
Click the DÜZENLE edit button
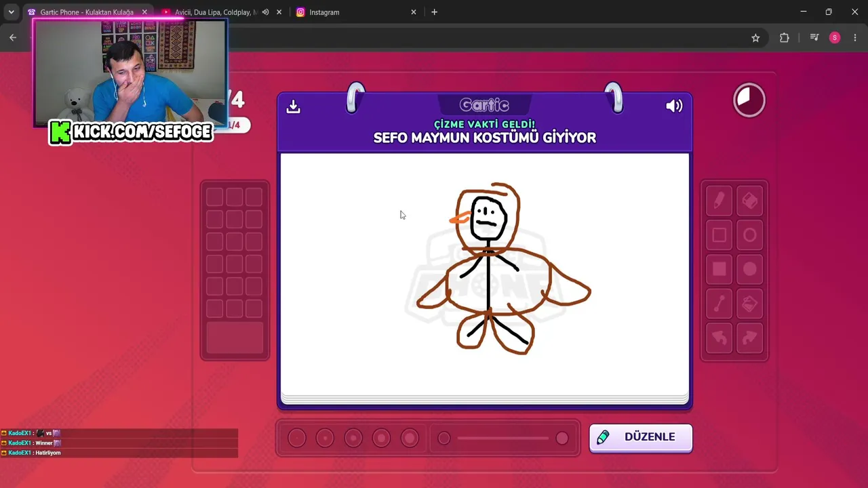coord(641,437)
